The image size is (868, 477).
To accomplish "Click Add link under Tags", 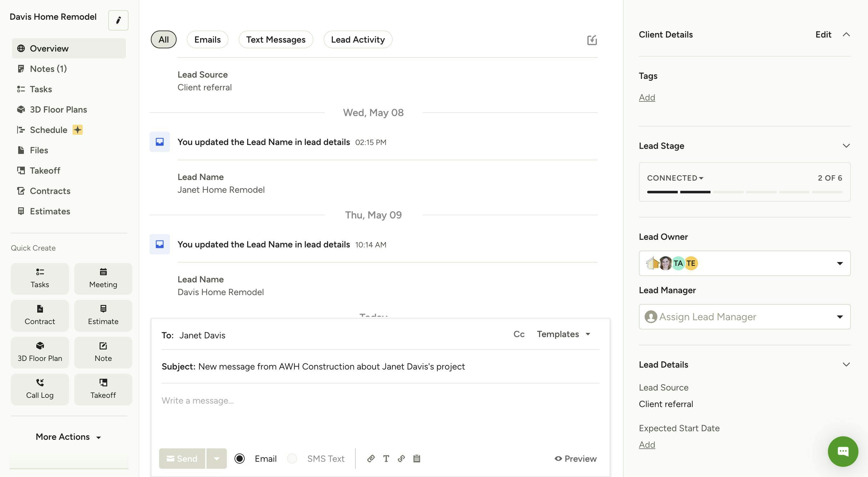I will [647, 97].
